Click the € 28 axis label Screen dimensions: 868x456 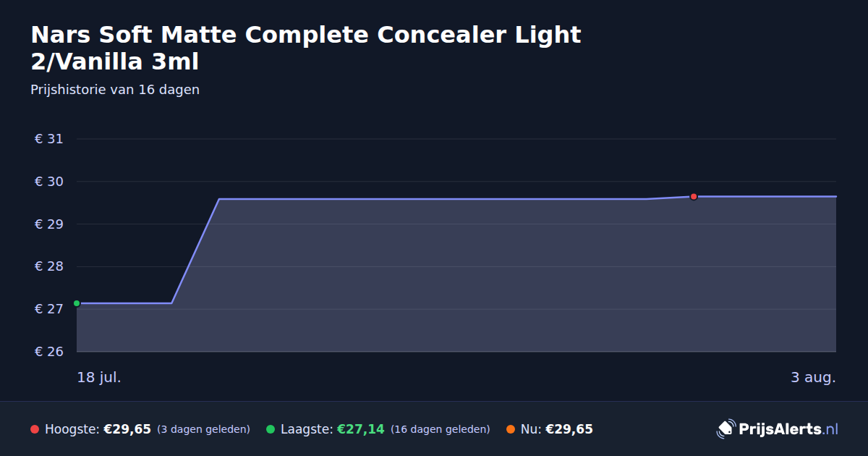[49, 266]
